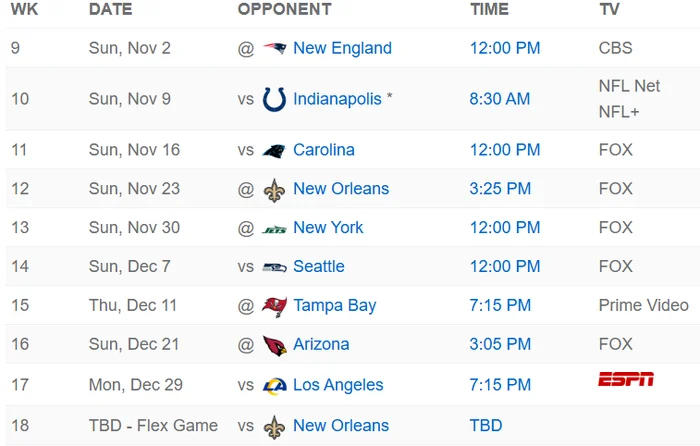Click the 3:25 PM game time link

(500, 189)
